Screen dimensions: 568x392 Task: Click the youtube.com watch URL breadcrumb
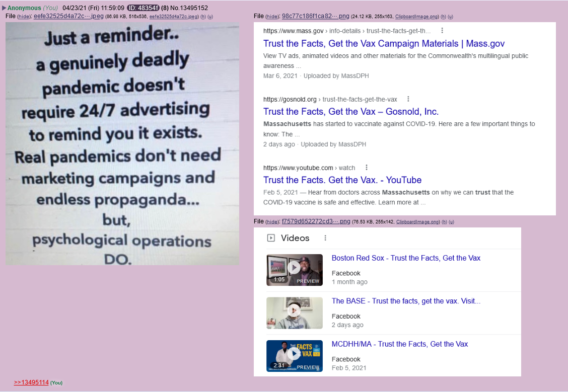pyautogui.click(x=309, y=168)
